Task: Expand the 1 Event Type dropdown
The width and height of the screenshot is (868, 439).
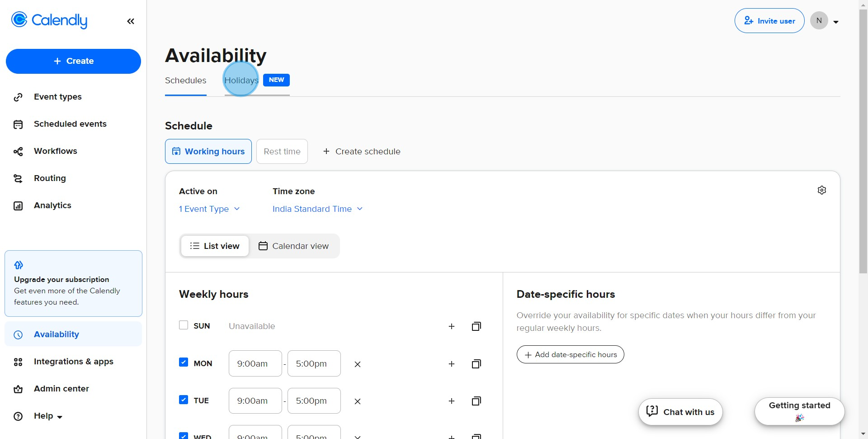Action: [x=209, y=209]
